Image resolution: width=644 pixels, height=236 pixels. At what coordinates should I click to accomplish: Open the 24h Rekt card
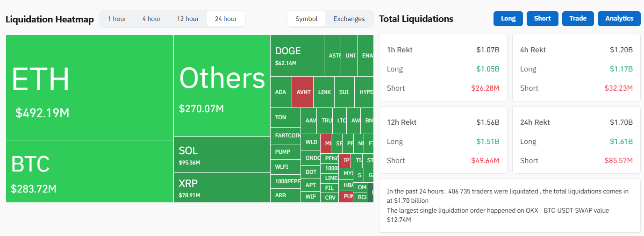576,140
